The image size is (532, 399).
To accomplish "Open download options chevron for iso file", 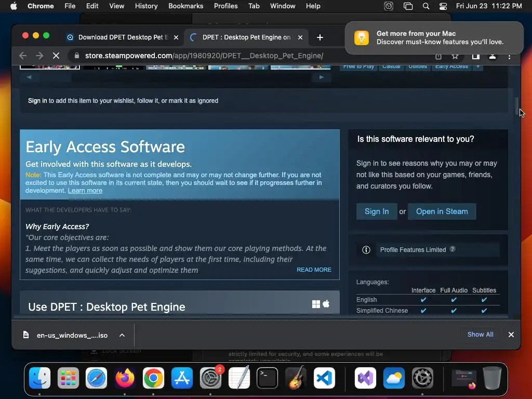I will (122, 335).
